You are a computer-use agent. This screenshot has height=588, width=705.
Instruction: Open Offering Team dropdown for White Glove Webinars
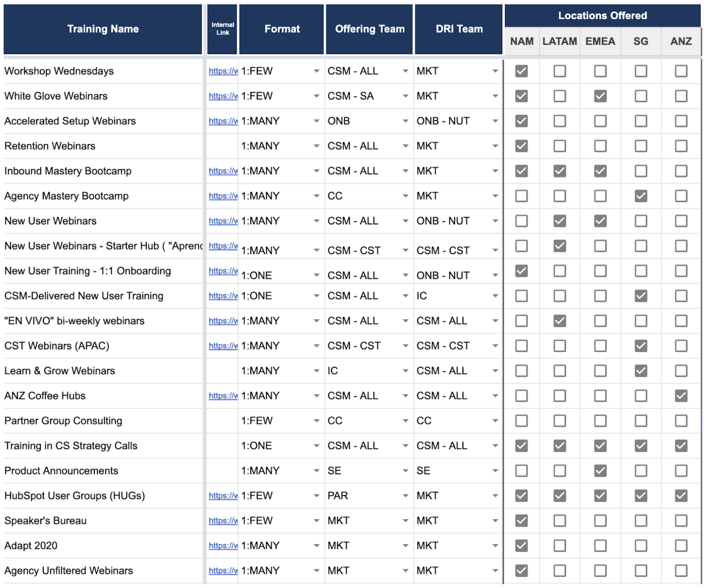tap(405, 96)
